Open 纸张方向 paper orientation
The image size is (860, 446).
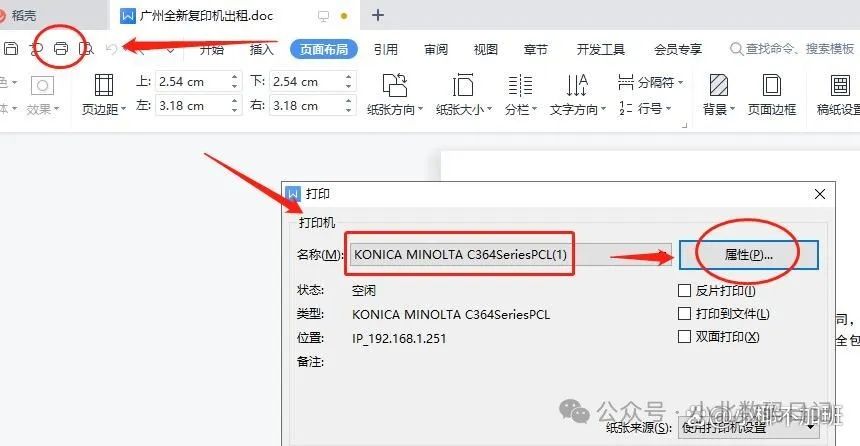pyautogui.click(x=395, y=94)
